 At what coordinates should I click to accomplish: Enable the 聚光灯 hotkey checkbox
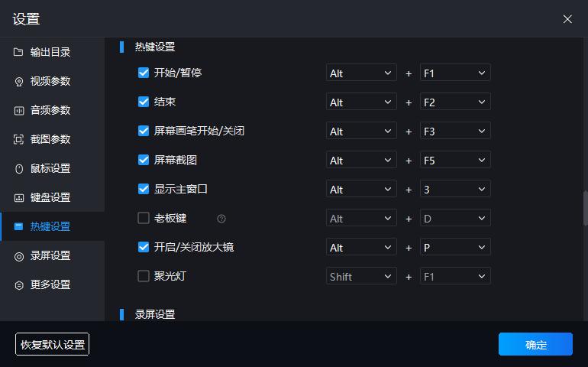144,276
